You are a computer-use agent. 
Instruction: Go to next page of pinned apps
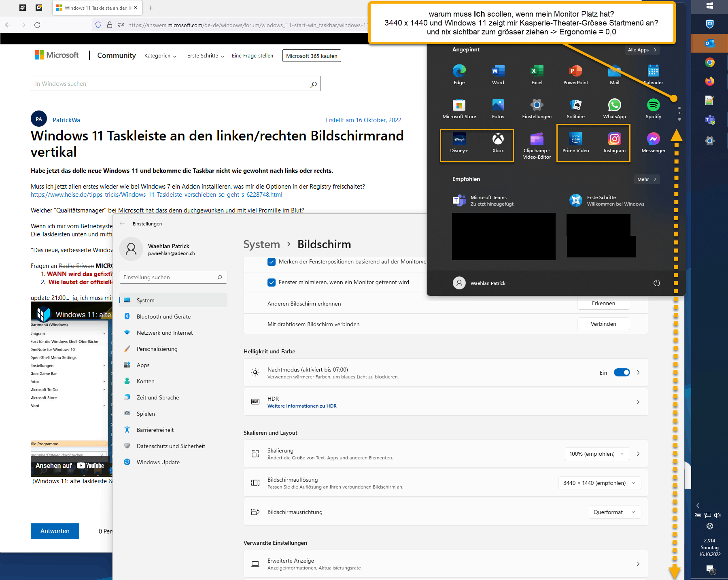(x=679, y=119)
